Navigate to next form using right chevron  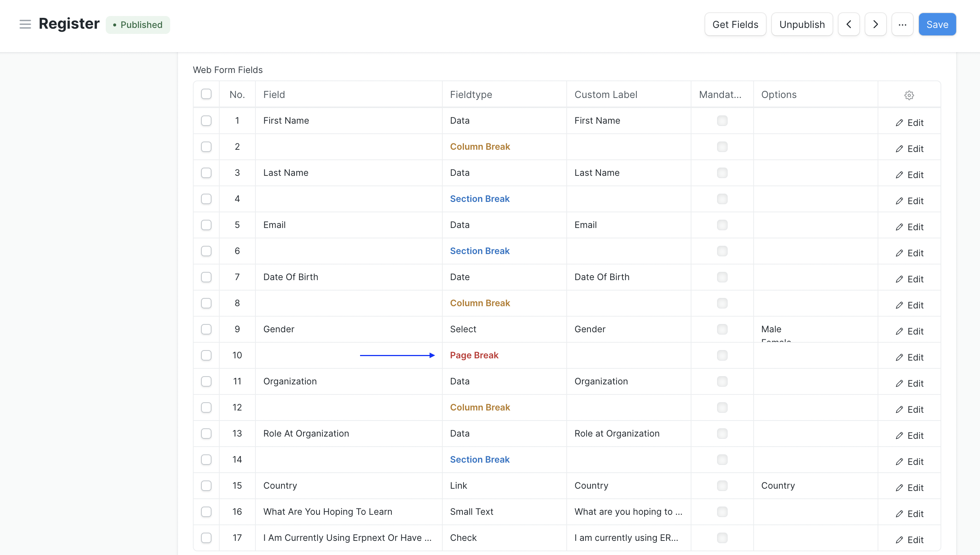(x=876, y=24)
